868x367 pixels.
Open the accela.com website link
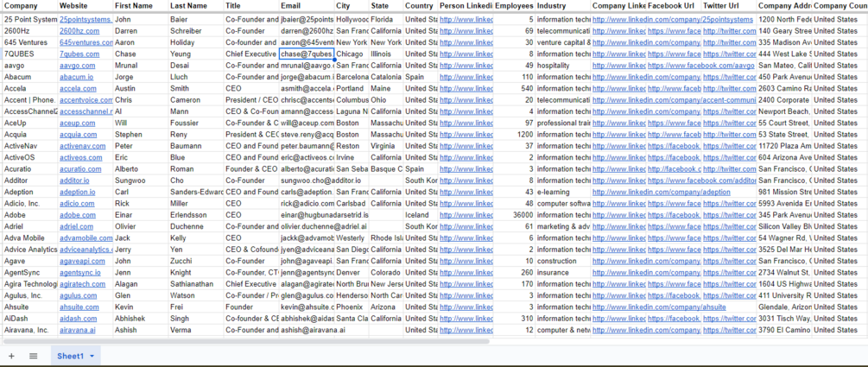tap(78, 89)
